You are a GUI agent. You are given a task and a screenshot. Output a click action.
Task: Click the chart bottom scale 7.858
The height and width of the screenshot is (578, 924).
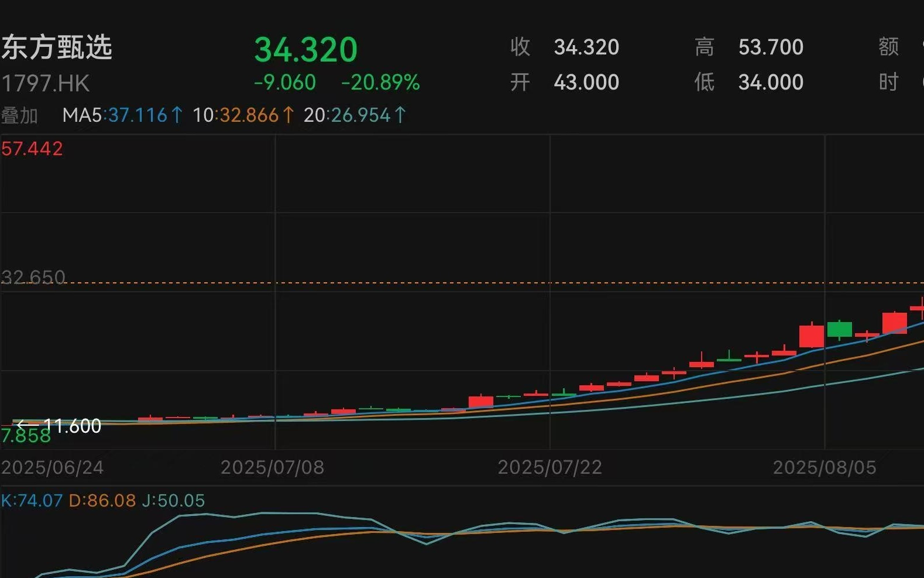26,436
